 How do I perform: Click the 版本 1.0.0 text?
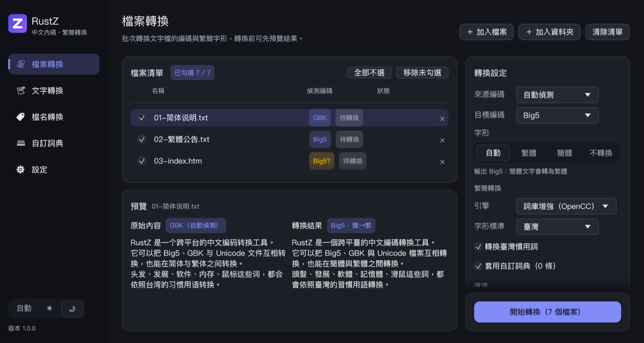click(22, 329)
